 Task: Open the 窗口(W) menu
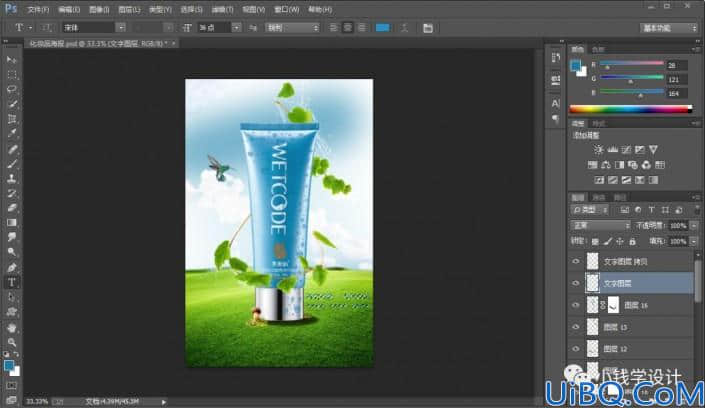click(286, 9)
